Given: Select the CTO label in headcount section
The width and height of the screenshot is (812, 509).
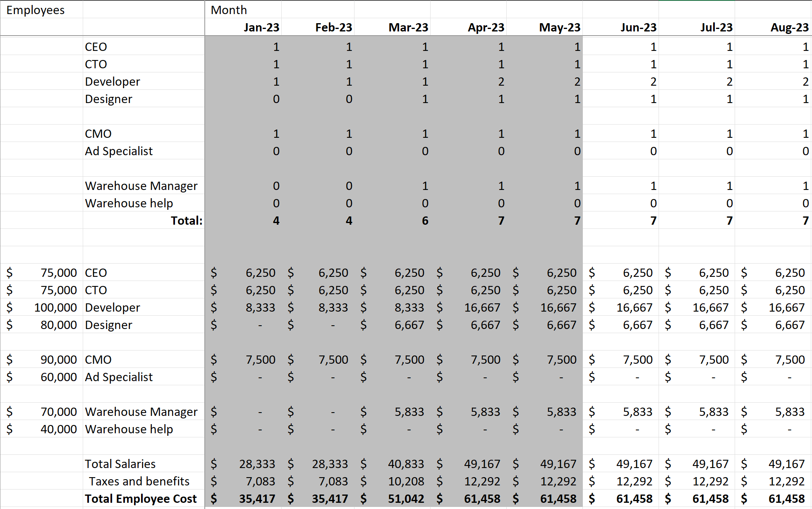Looking at the screenshot, I should tap(144, 64).
